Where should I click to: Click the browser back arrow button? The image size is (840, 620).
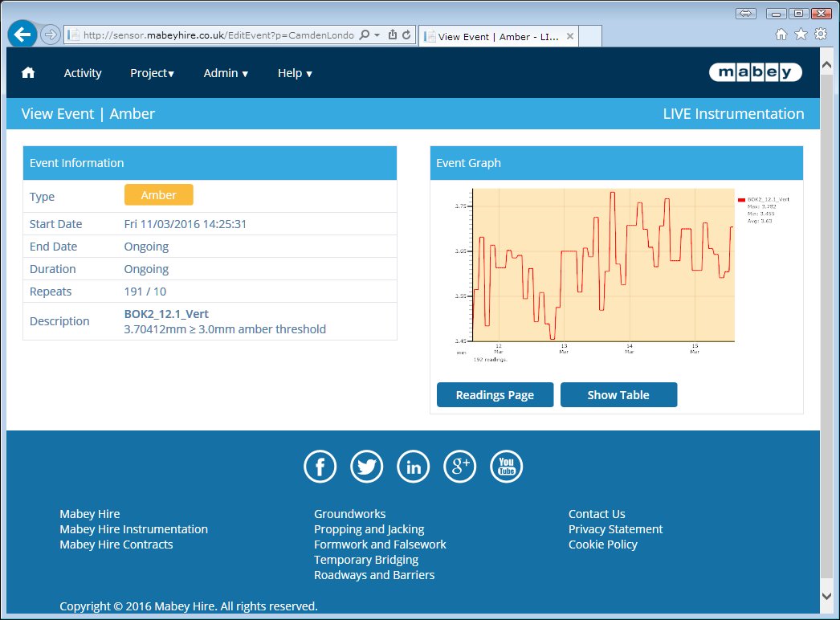(x=22, y=35)
